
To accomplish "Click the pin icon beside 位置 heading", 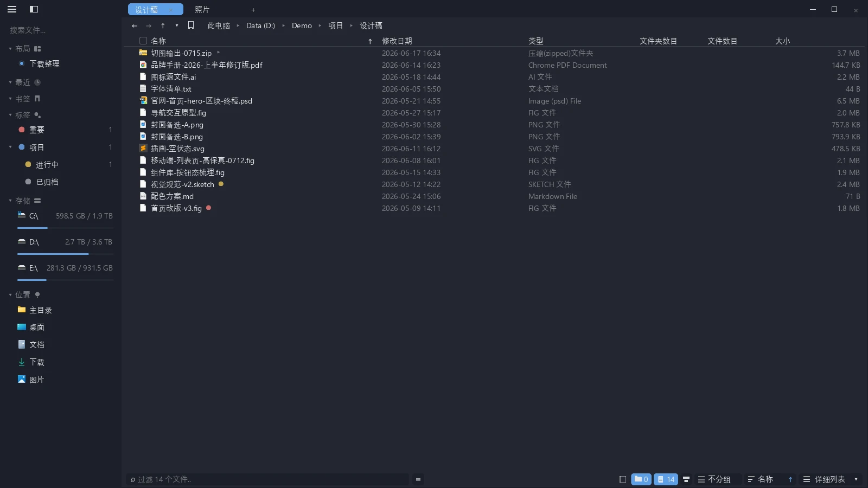I will pyautogui.click(x=37, y=295).
